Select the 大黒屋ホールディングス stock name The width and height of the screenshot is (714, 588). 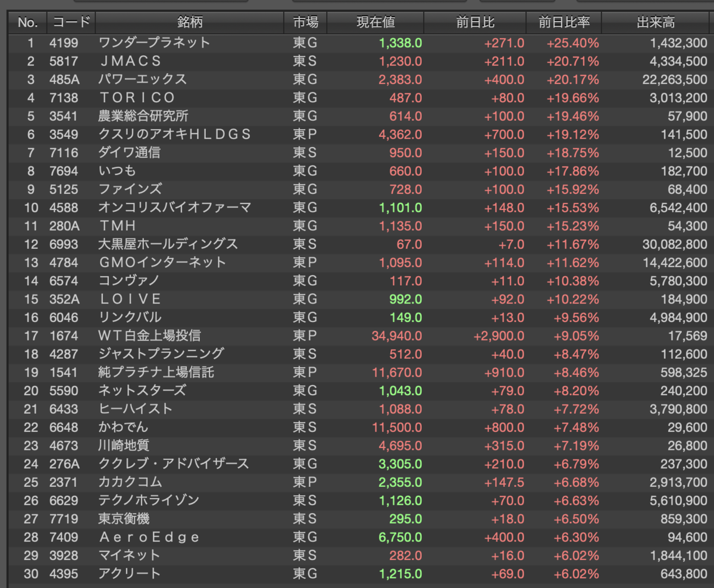[x=168, y=244]
